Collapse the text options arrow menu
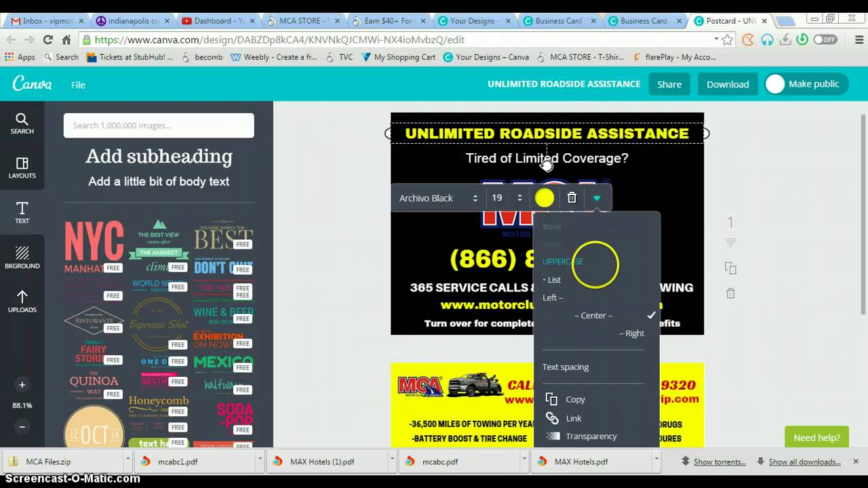The image size is (868, 488). coord(597,198)
